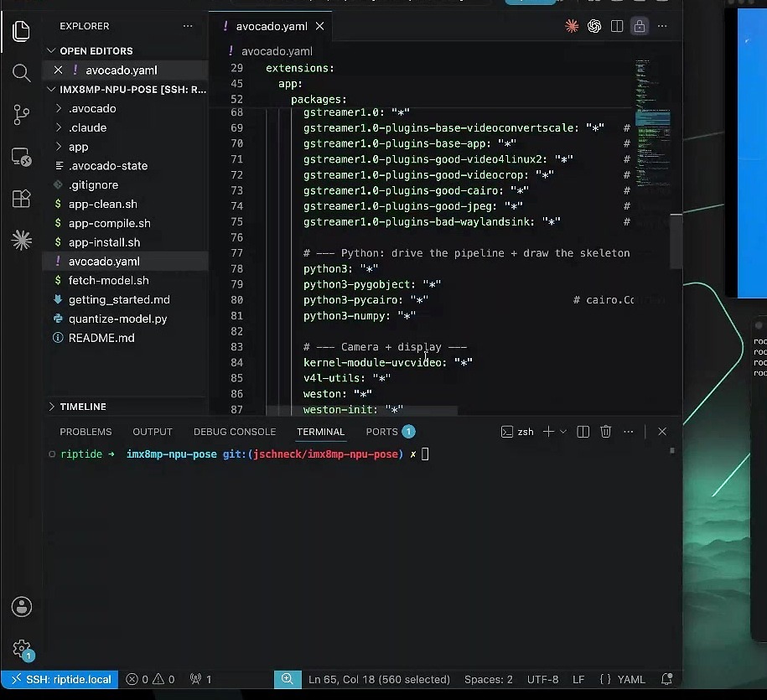Click the sticky scroll line 'packages:'
767x700 pixels.
(x=319, y=99)
